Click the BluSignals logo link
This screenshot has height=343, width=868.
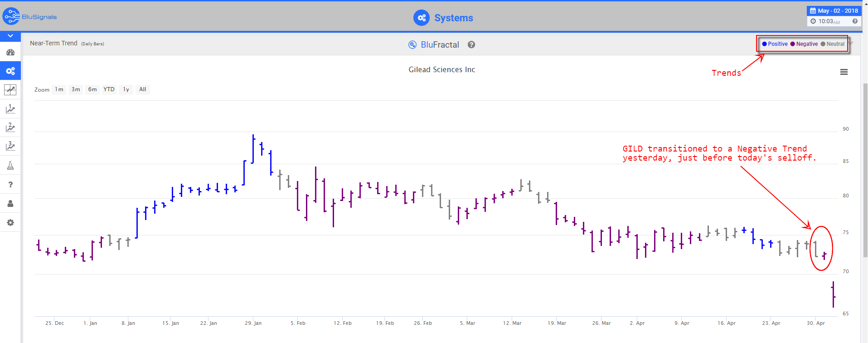pos(30,17)
